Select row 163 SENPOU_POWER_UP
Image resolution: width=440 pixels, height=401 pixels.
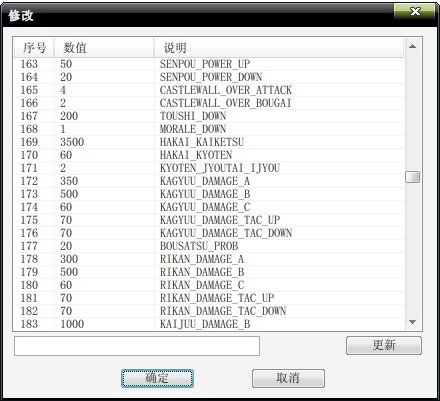coord(209,64)
